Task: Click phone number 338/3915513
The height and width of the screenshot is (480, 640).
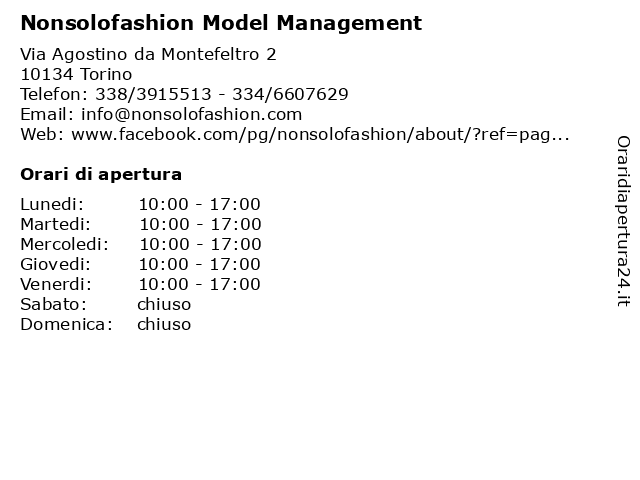Action: pos(153,94)
